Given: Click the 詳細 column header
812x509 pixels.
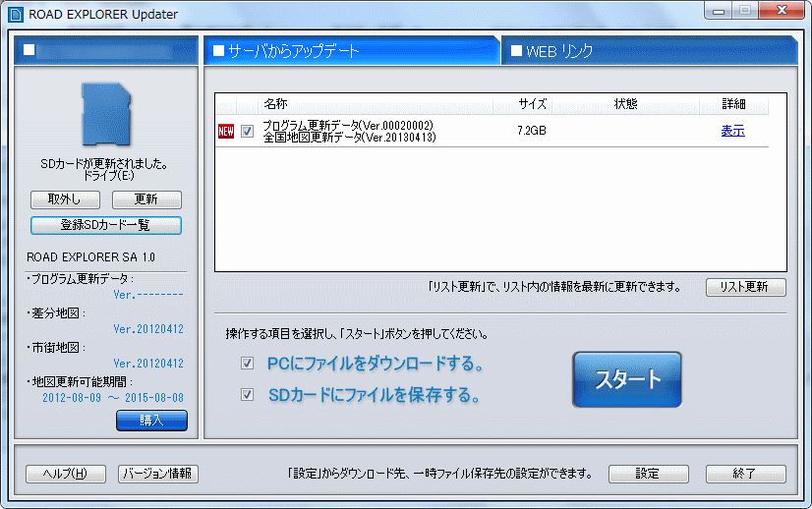Looking at the screenshot, I should click(733, 104).
